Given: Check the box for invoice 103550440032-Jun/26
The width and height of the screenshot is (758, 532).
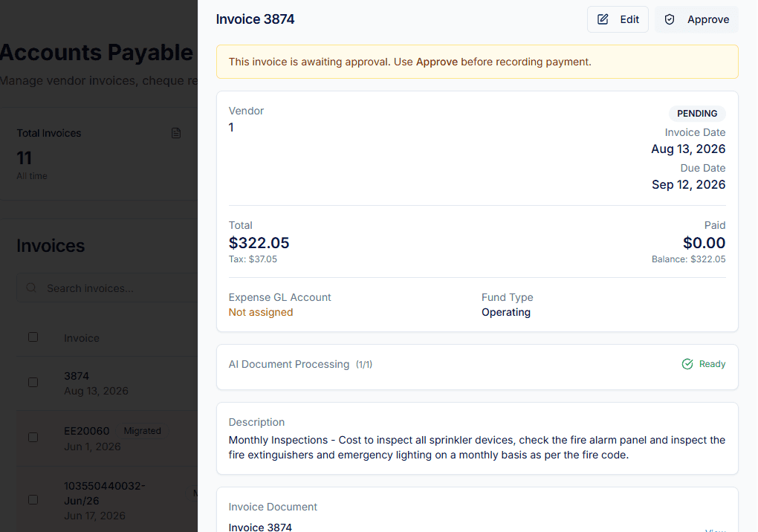Looking at the screenshot, I should pos(33,499).
